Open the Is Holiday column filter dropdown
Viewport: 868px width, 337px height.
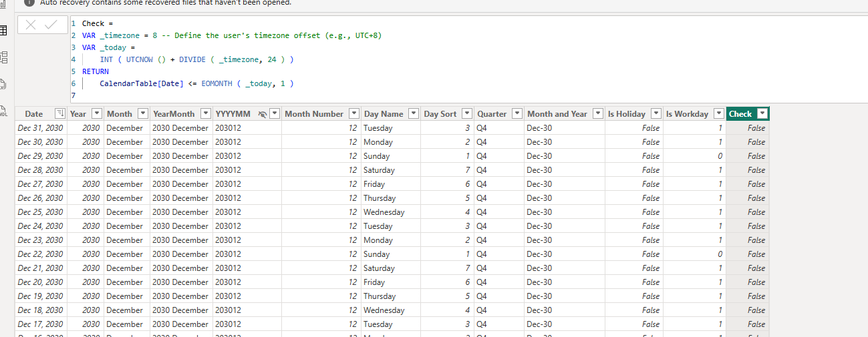point(656,114)
